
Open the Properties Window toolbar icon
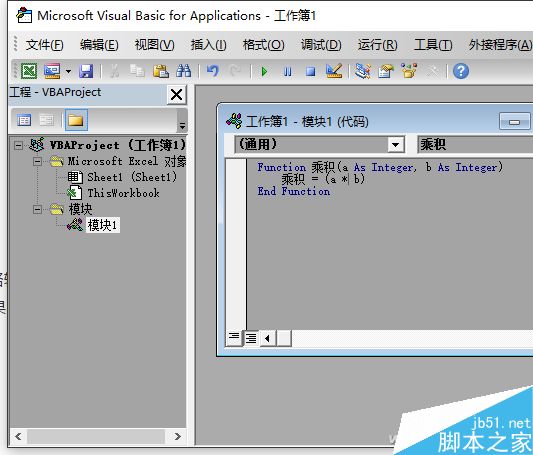point(386,71)
